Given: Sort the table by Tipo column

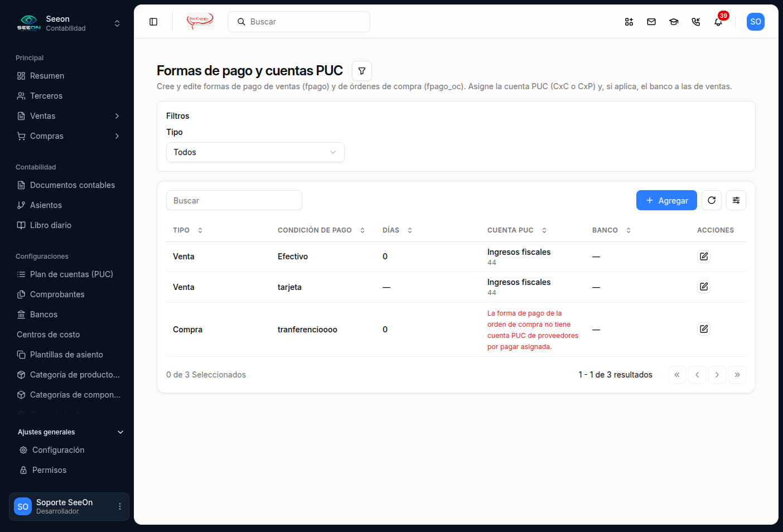Looking at the screenshot, I should [x=188, y=230].
